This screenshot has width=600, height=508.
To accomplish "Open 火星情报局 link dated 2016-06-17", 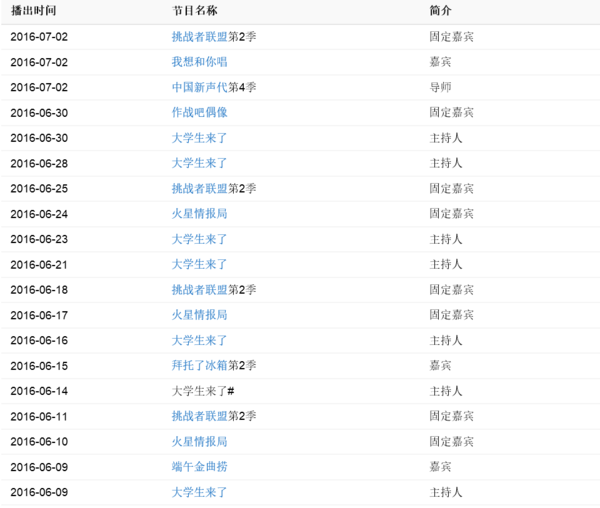I will [199, 315].
